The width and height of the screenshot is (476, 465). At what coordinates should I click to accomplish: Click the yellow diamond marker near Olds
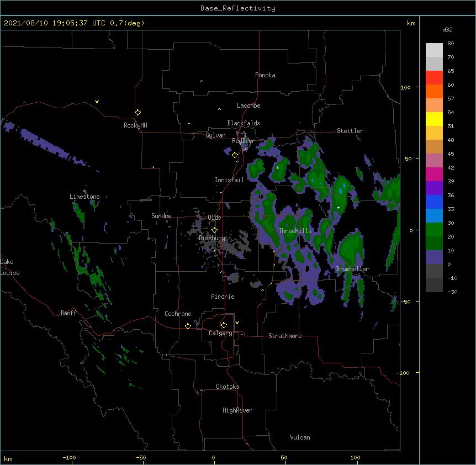[214, 230]
